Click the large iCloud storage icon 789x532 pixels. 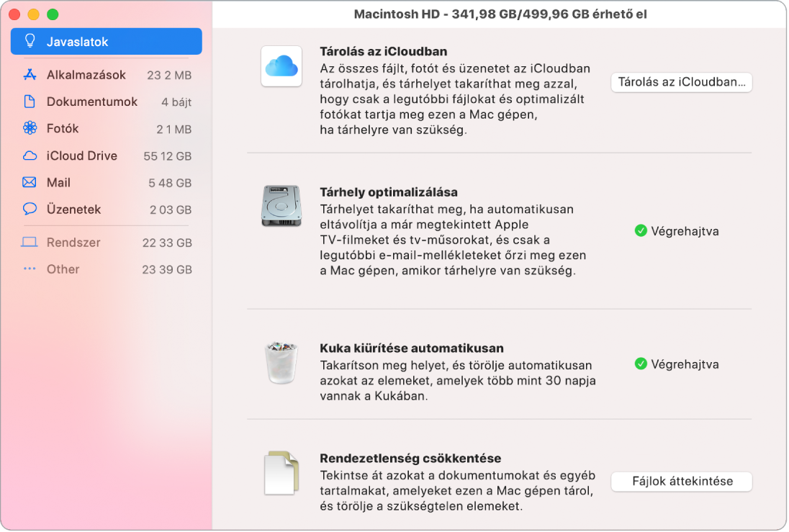(281, 66)
